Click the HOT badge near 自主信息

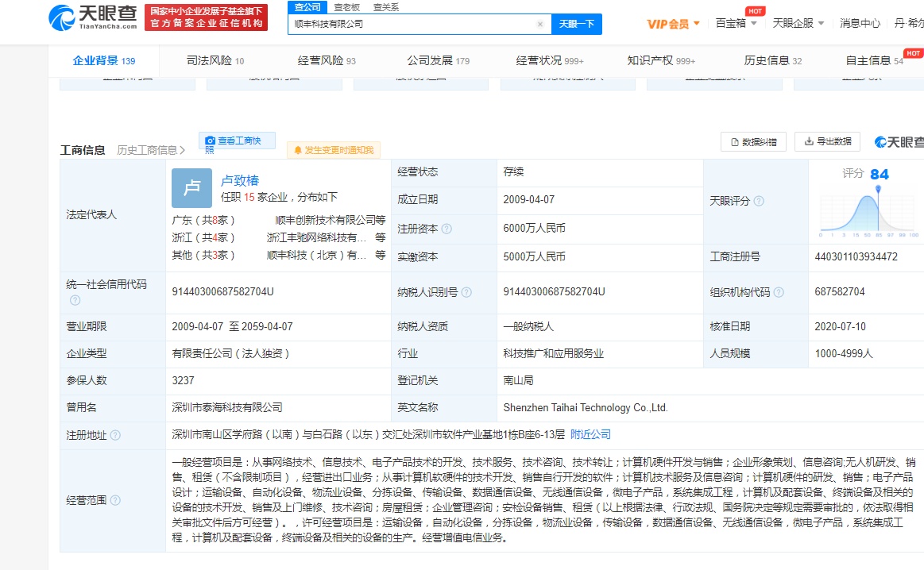pyautogui.click(x=914, y=53)
